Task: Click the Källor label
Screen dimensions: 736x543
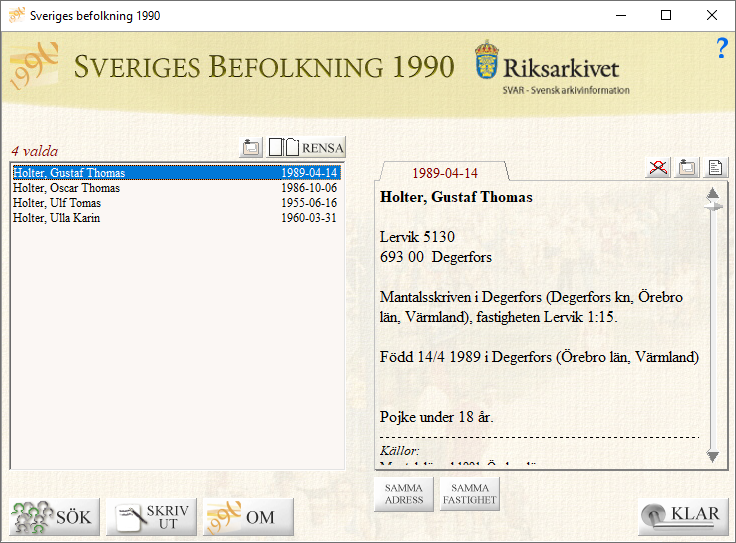Action: coord(399,451)
